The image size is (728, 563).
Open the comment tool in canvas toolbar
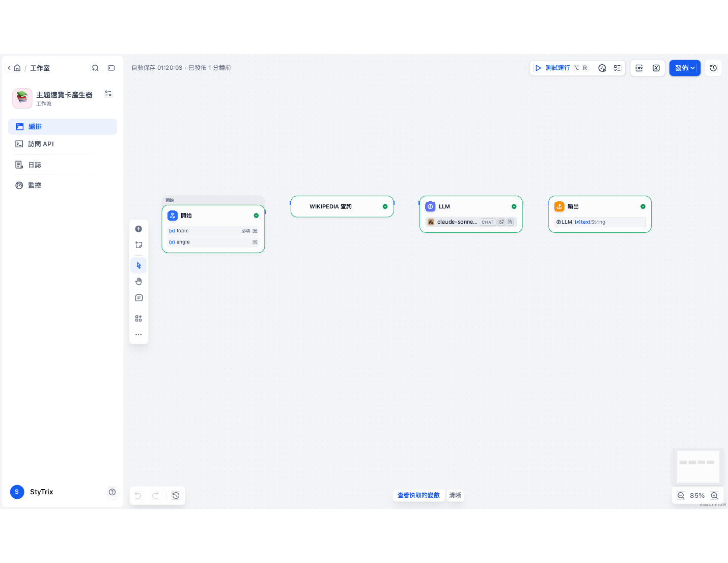click(x=138, y=298)
